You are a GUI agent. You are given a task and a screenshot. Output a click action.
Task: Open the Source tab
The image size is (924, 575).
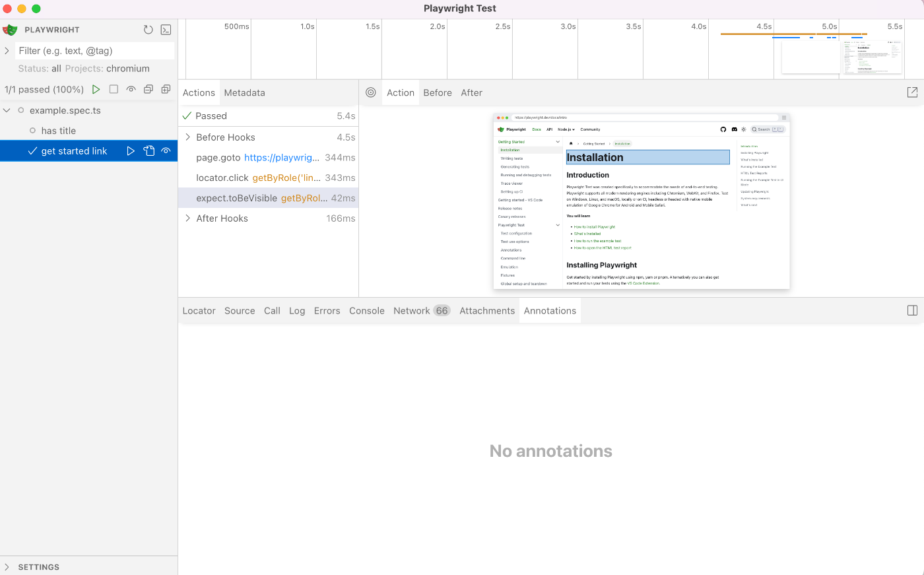tap(240, 311)
